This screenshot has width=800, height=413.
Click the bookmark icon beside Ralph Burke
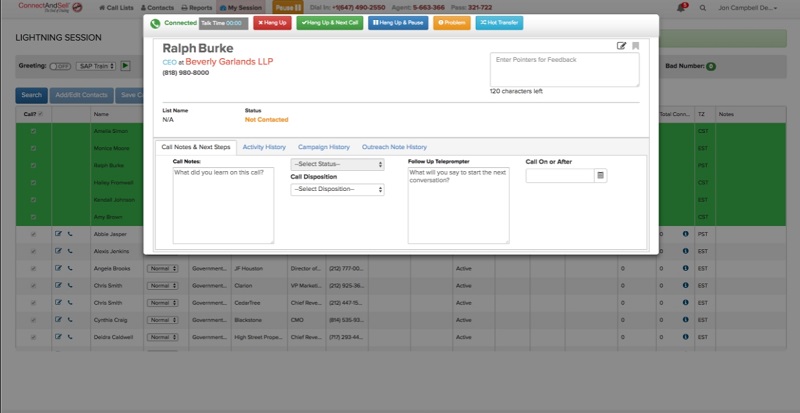click(635, 46)
